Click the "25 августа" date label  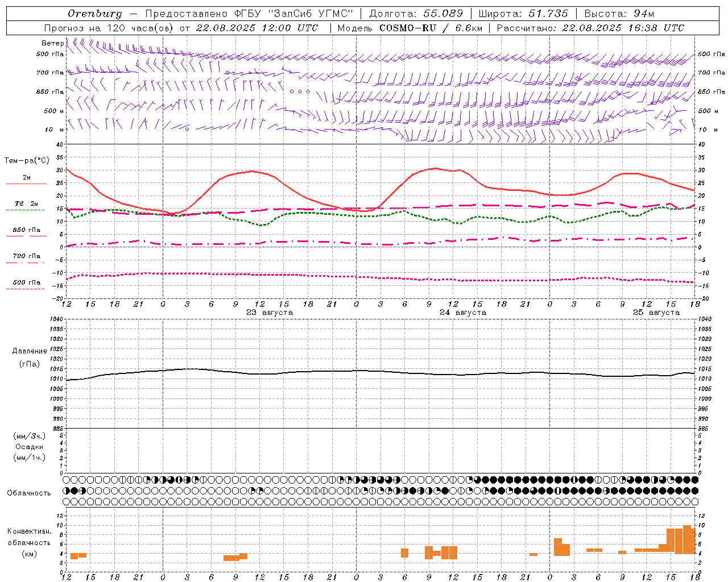[656, 313]
